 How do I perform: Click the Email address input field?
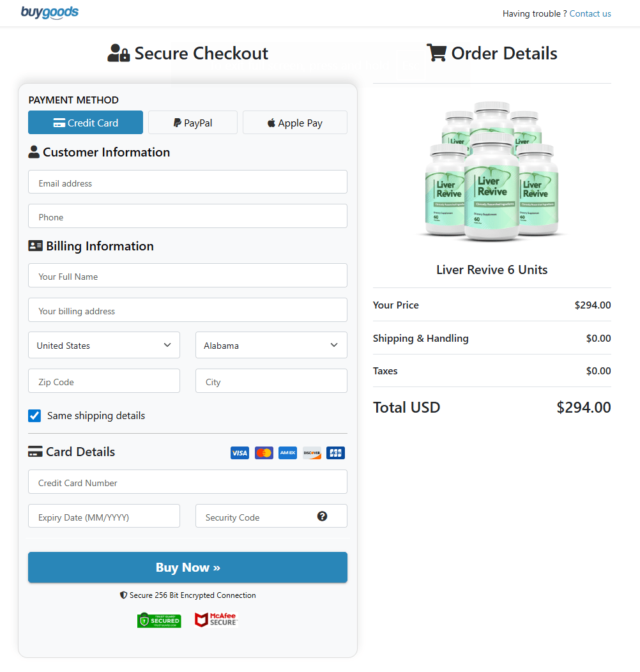pyautogui.click(x=187, y=181)
